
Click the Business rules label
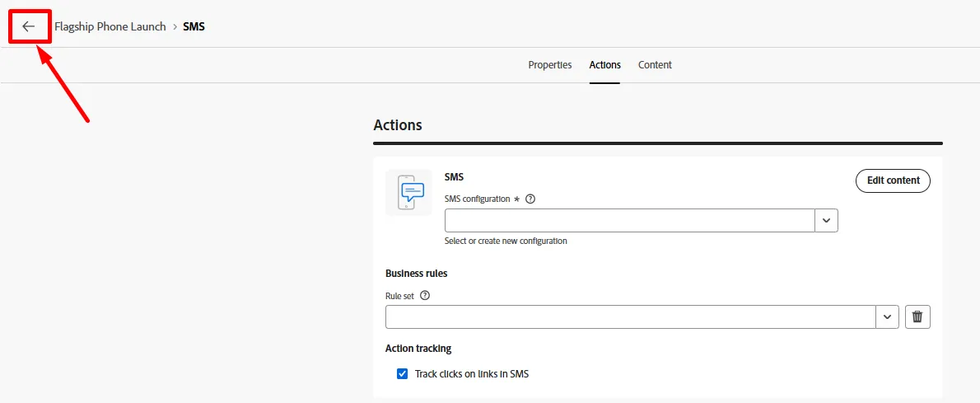(x=416, y=274)
